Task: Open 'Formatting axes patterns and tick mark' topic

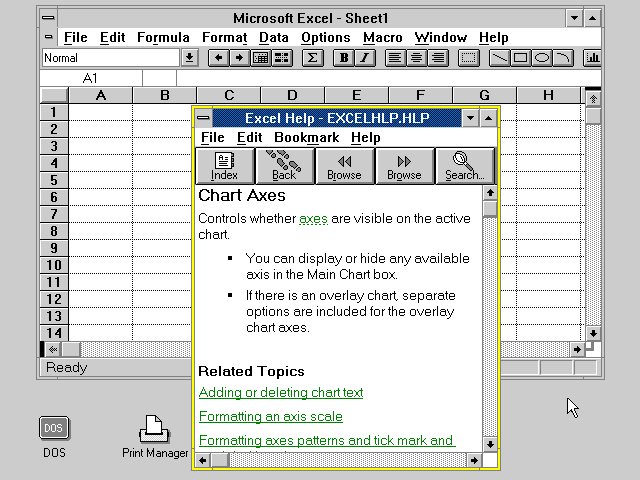Action: pyautogui.click(x=326, y=440)
